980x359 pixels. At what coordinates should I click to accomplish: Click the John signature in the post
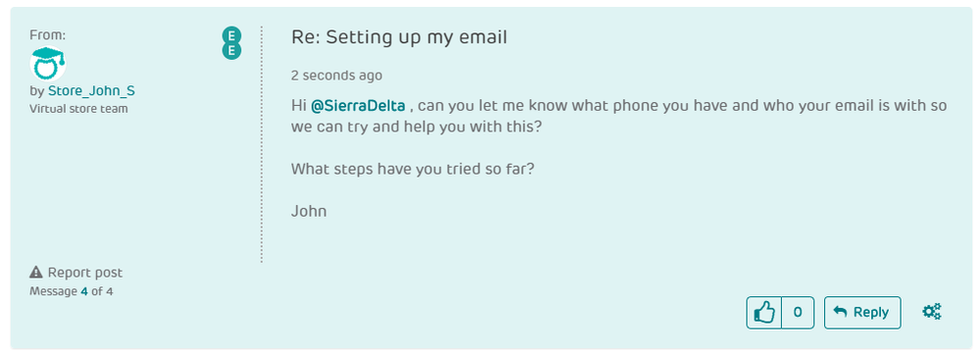click(309, 211)
